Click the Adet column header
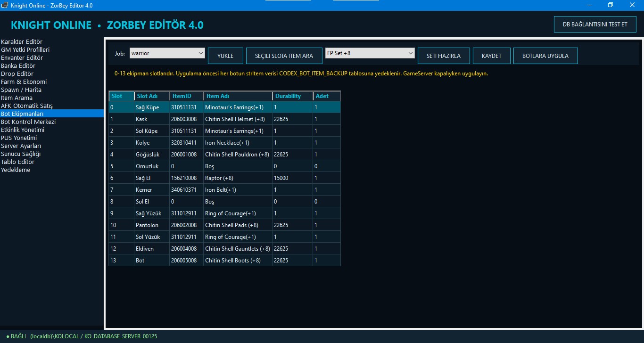This screenshot has height=343, width=644. [327, 96]
